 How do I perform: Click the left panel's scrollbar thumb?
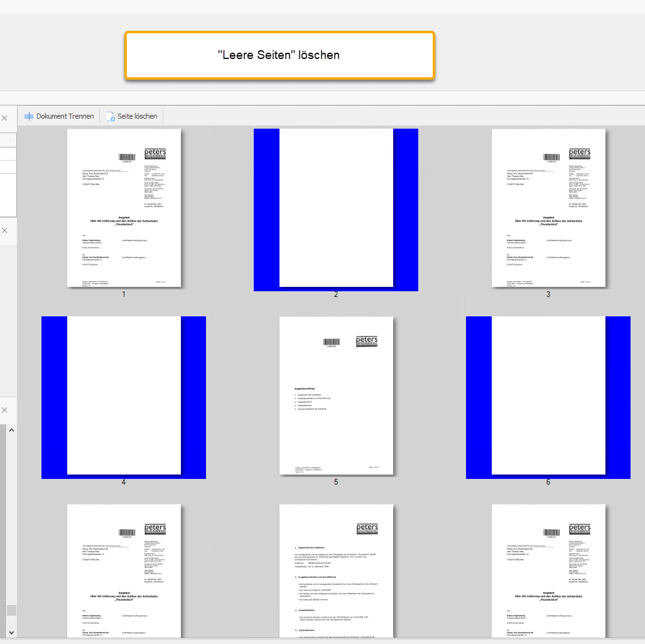[x=11, y=610]
